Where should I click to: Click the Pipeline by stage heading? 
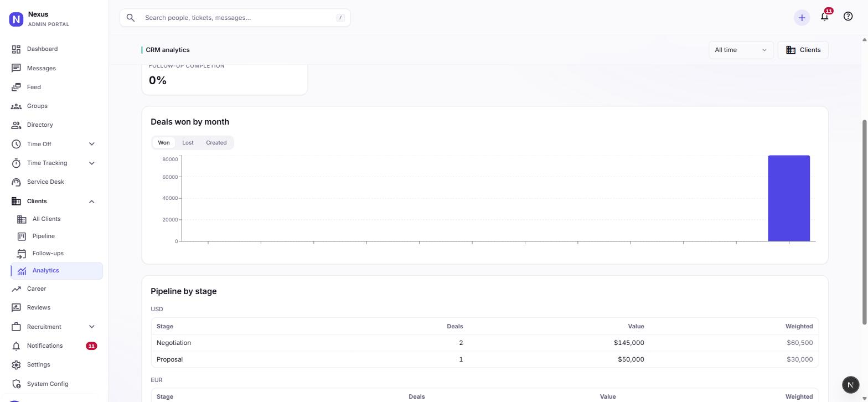pyautogui.click(x=184, y=291)
